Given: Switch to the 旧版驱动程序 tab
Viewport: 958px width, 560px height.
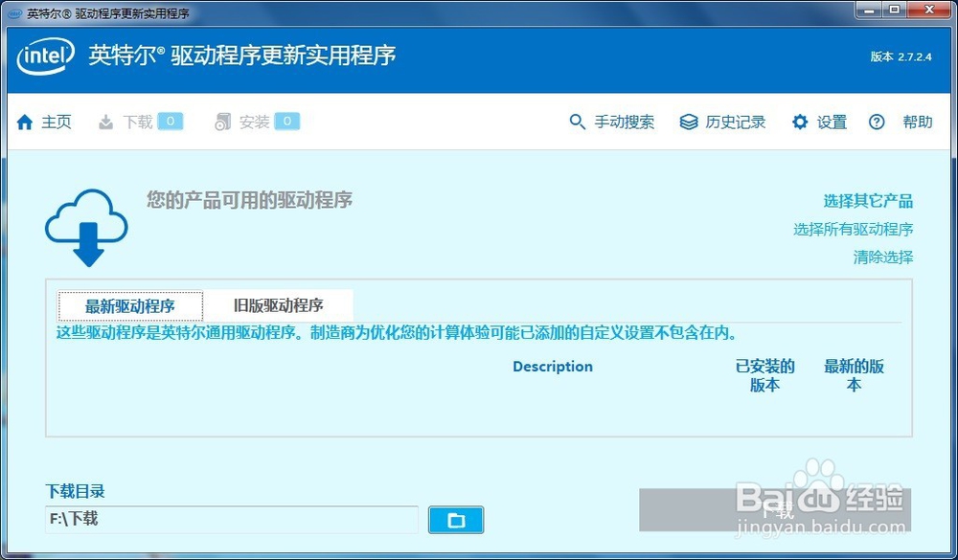Looking at the screenshot, I should coord(279,305).
